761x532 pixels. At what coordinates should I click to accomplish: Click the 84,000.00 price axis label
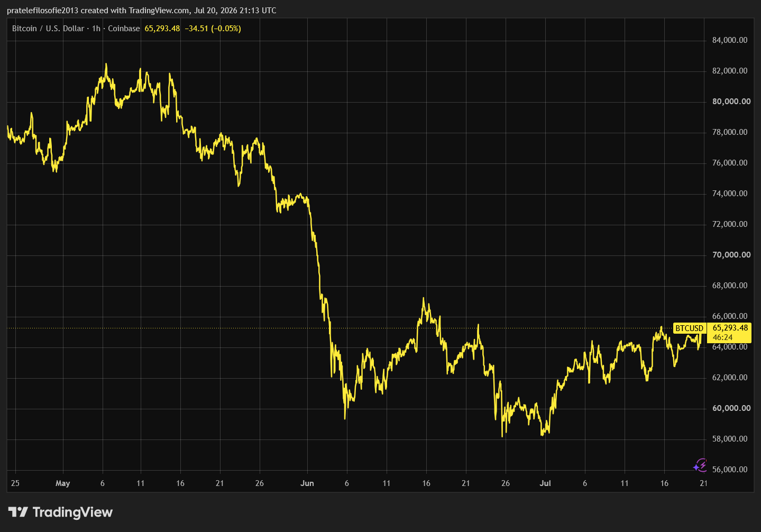coord(730,40)
